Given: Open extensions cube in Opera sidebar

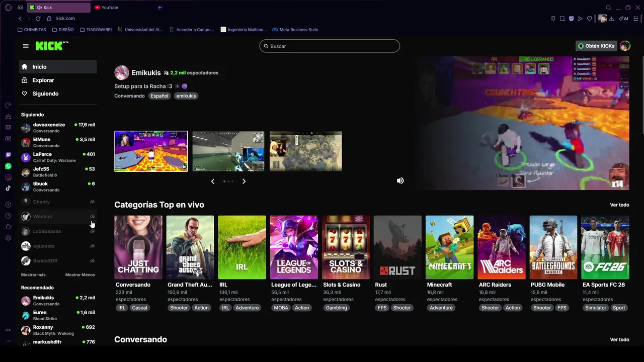Looking at the screenshot, I should pos(8,227).
